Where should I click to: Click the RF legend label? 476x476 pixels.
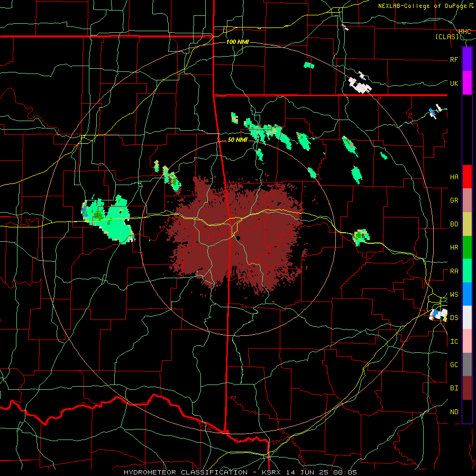454,59
